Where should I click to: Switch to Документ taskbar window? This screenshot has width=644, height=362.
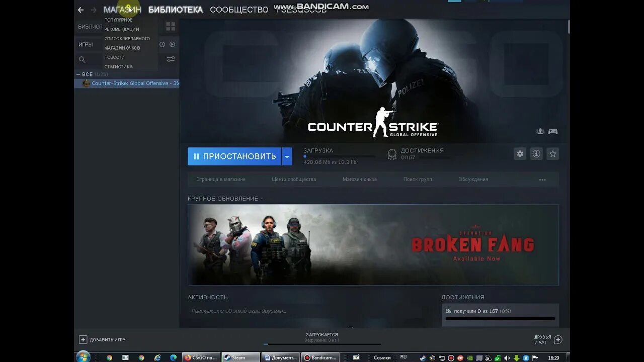click(281, 357)
